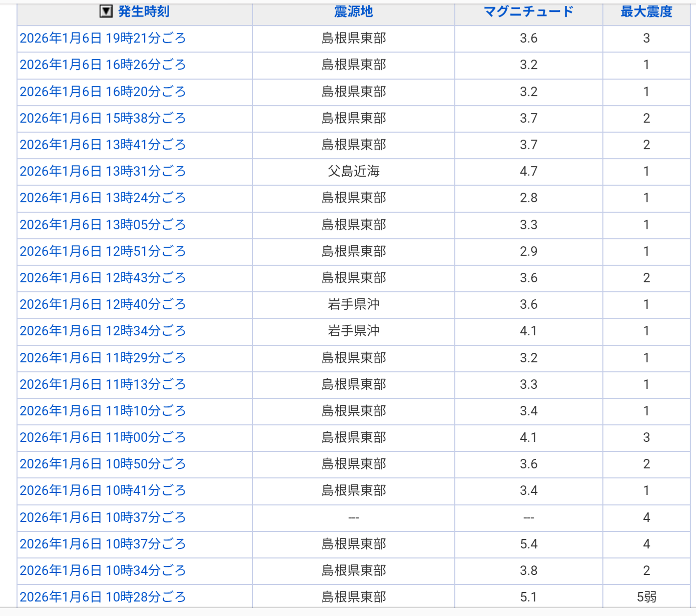696x616 pixels.
Task: Open the 19時21分 earthquake entry
Action: (103, 39)
